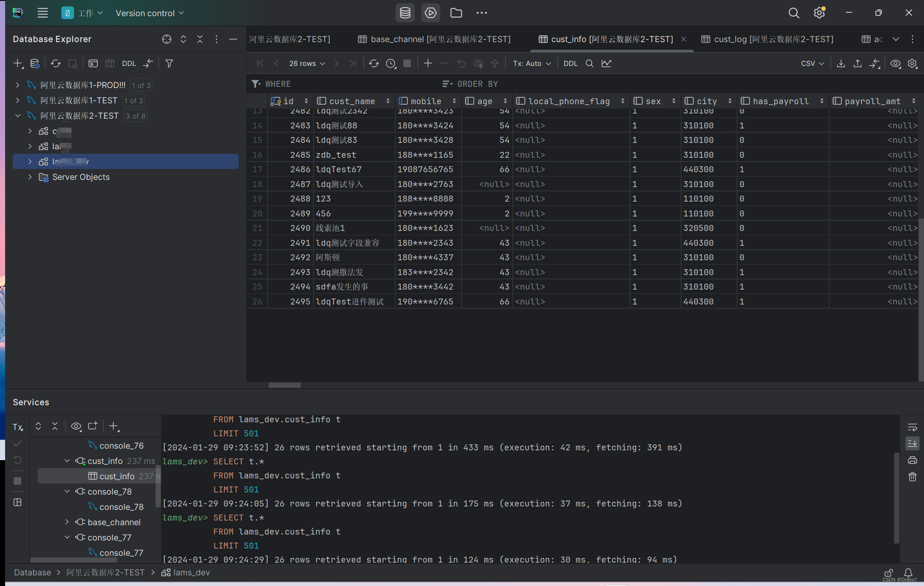Click the lams_dev breadcrumb in status bar
Screen dimensions: 924x586
point(191,572)
